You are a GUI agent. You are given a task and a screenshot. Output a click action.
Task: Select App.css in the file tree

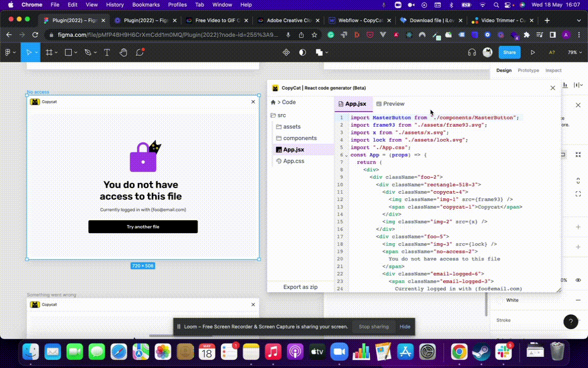pos(290,161)
